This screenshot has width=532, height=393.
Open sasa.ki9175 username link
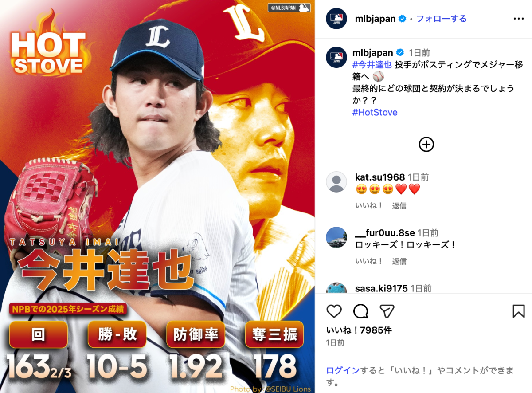pos(381,288)
